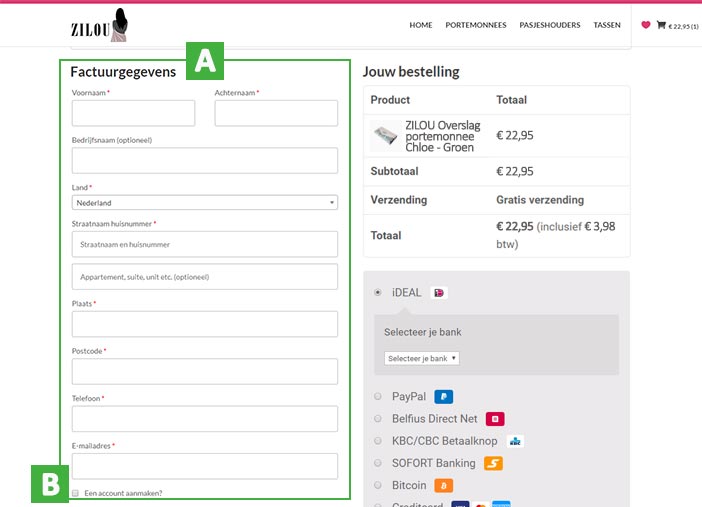Viewport: 702px width, 507px height.
Task: Click the pink heart wishlist icon
Action: [646, 25]
